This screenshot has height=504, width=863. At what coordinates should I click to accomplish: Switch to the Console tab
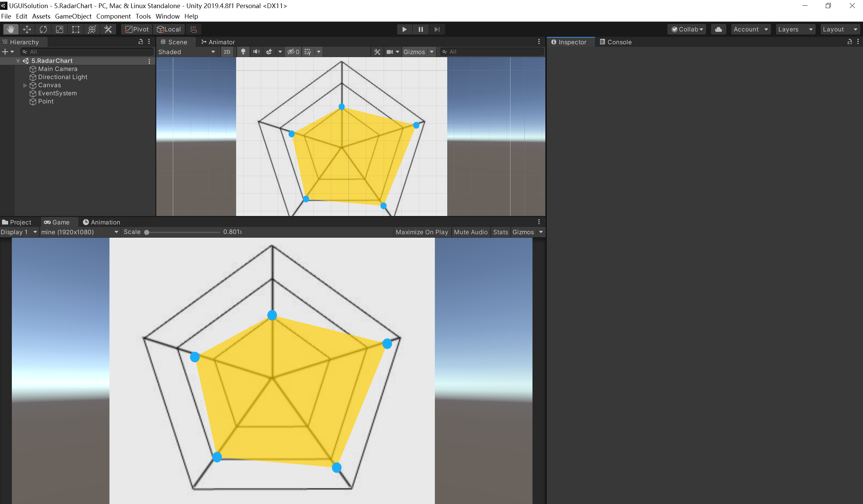615,42
